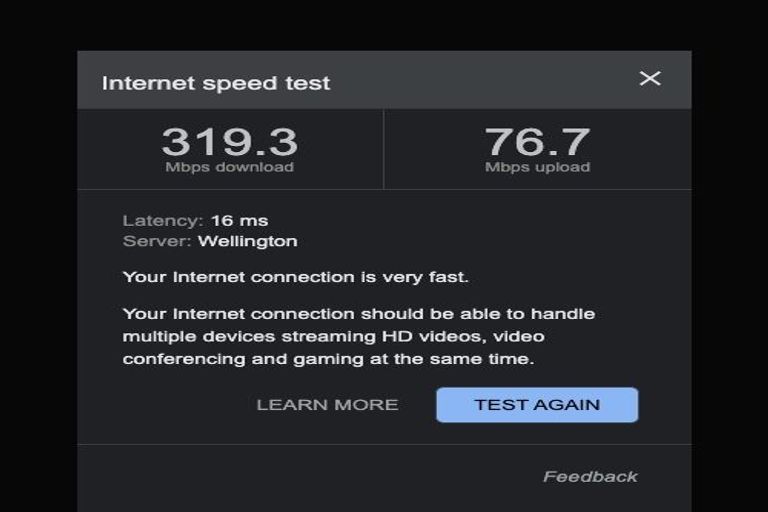Click the Wellington server name

247,241
